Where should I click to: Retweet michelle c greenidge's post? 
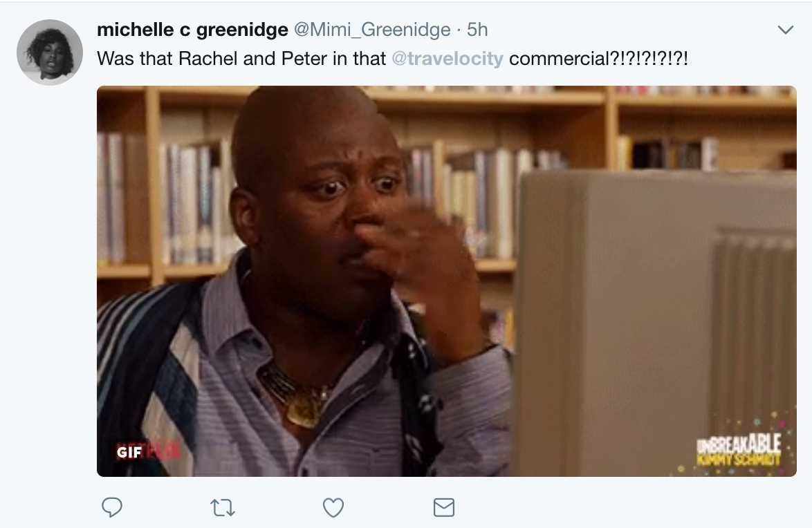tap(223, 508)
